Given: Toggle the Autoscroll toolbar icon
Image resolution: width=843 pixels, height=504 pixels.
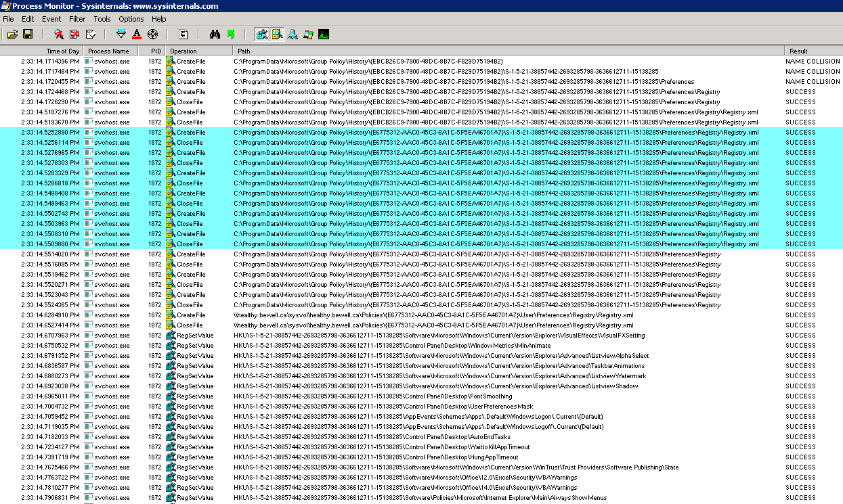Looking at the screenshot, I should [x=74, y=34].
